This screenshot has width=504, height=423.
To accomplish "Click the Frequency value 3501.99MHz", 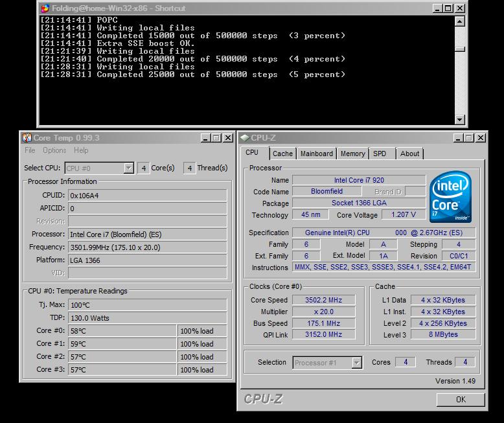I will click(148, 247).
